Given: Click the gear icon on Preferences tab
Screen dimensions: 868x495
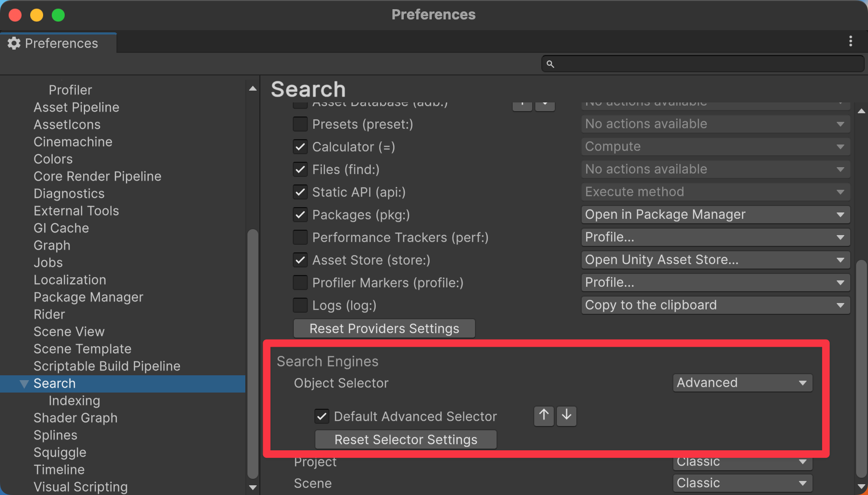Looking at the screenshot, I should click(14, 43).
